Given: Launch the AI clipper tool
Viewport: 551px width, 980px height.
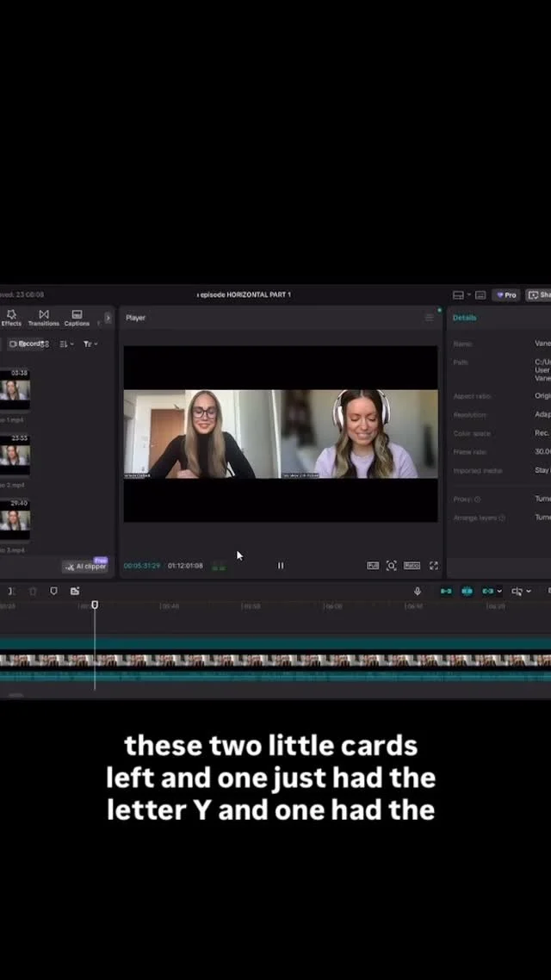Looking at the screenshot, I should (x=85, y=567).
